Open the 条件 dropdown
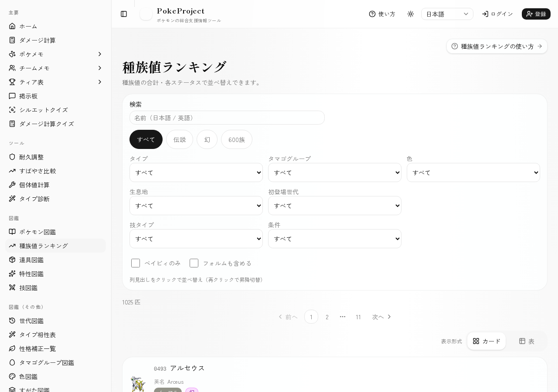 335,239
